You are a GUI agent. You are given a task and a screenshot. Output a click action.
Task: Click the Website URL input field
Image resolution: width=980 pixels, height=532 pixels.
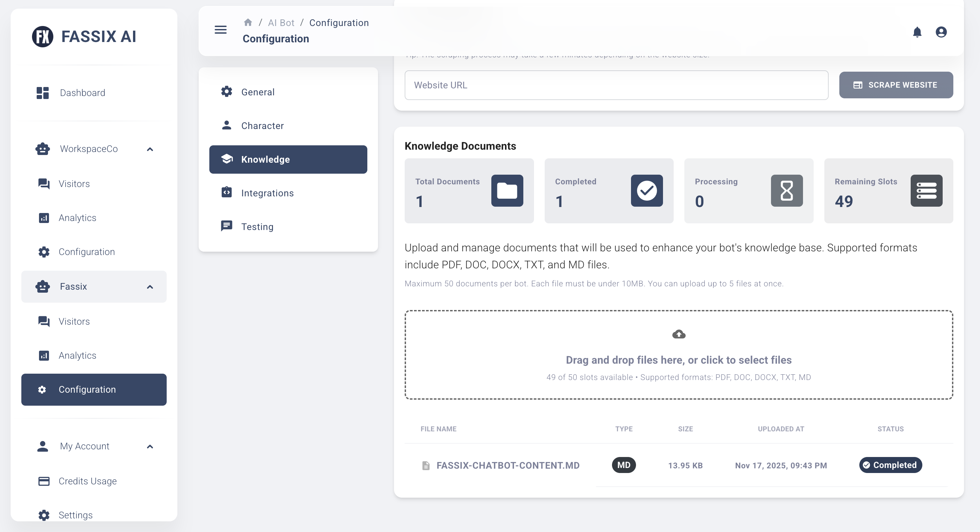click(x=616, y=85)
